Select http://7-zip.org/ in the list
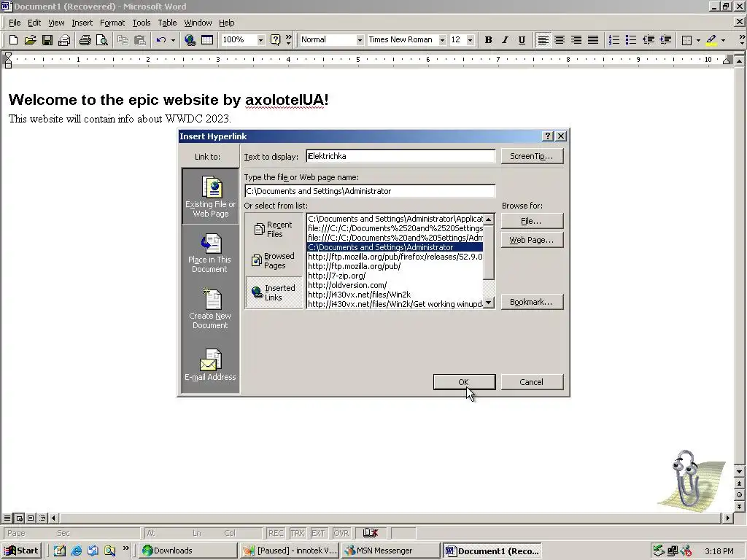This screenshot has width=747, height=560. point(395,276)
